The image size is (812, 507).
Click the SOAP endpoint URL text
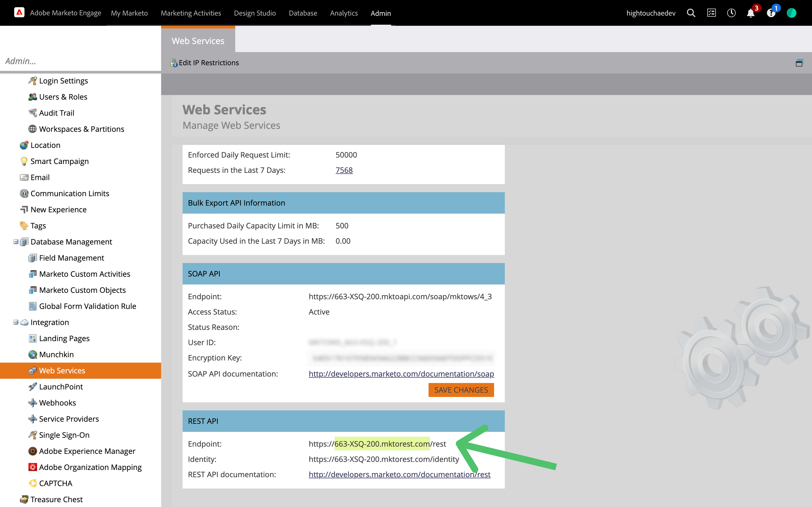point(400,296)
